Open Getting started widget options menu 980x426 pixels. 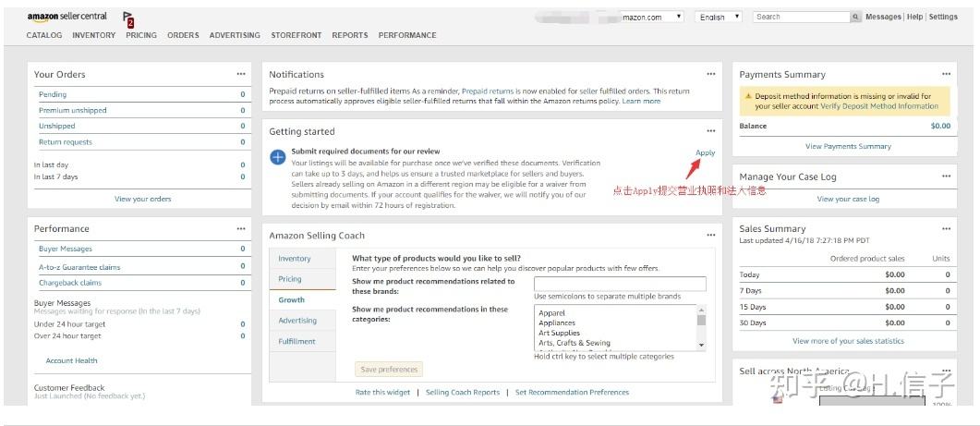point(711,131)
